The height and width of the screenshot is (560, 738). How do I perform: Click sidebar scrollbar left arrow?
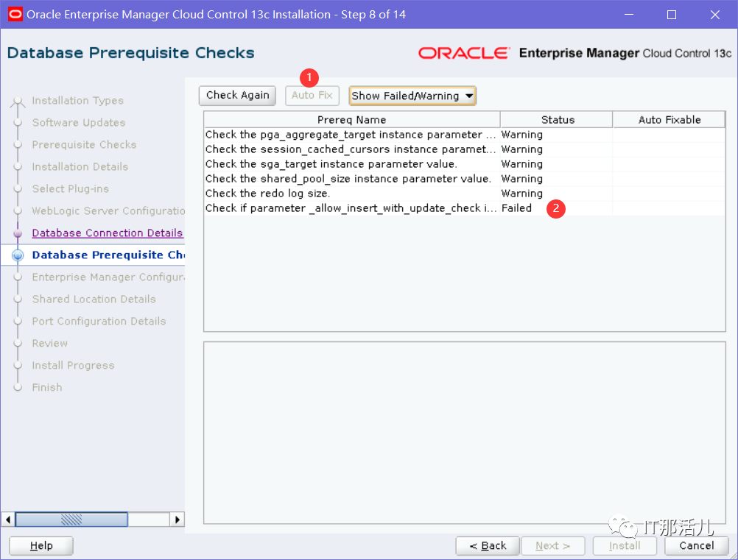tap(8, 520)
